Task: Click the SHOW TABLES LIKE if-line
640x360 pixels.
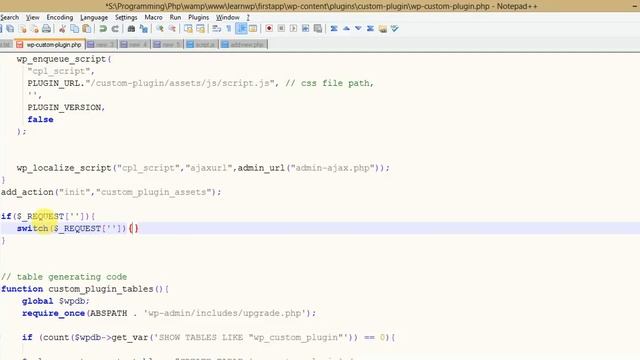Action: click(x=209, y=337)
